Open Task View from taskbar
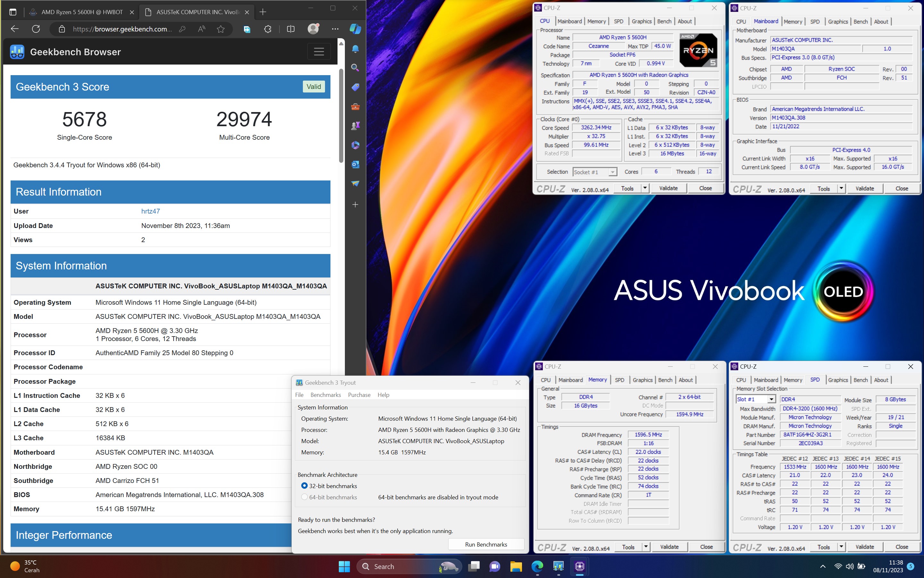This screenshot has width=924, height=578. (x=474, y=566)
